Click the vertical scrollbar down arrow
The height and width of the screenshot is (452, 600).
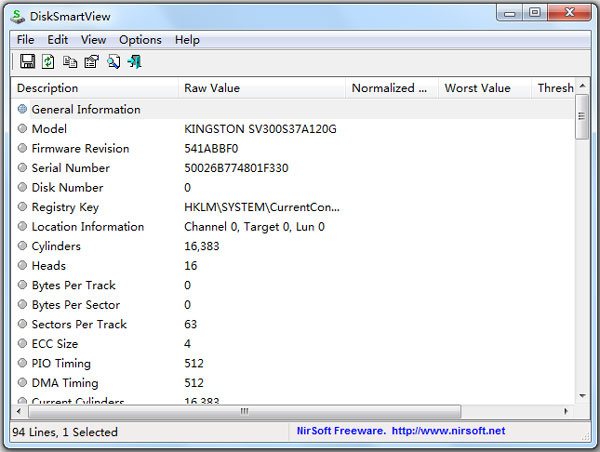pyautogui.click(x=582, y=396)
